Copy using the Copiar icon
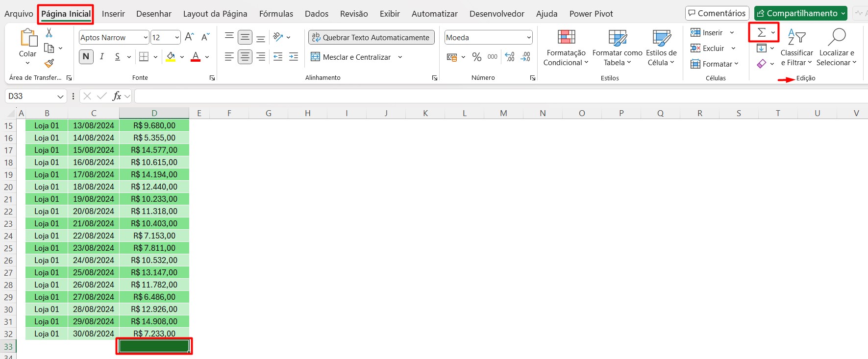The width and height of the screenshot is (868, 359). (x=49, y=48)
